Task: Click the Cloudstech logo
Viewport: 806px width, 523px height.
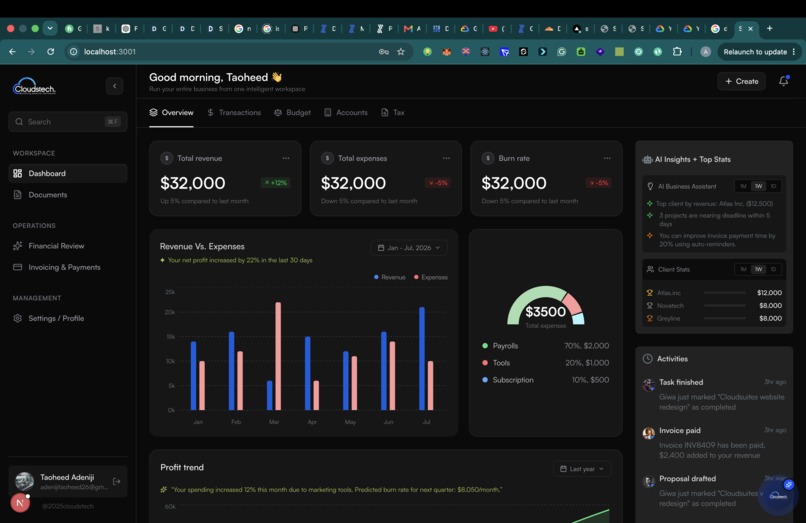Action: pyautogui.click(x=34, y=86)
